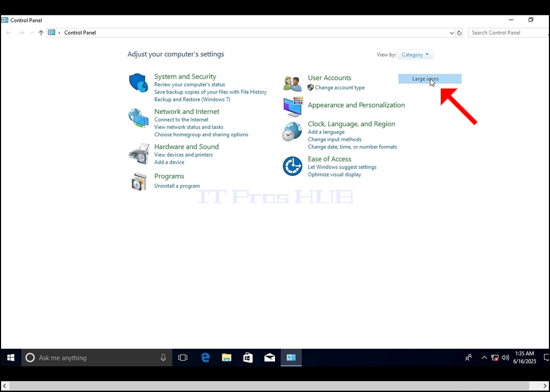Click Save backup copies with File History
550x392 pixels.
click(x=210, y=92)
